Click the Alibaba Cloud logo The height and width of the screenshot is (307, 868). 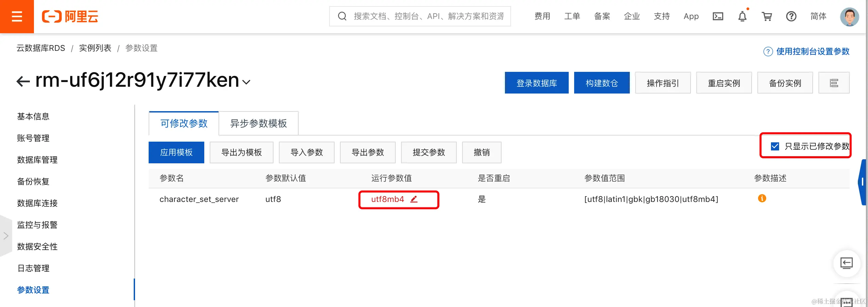pyautogui.click(x=70, y=16)
